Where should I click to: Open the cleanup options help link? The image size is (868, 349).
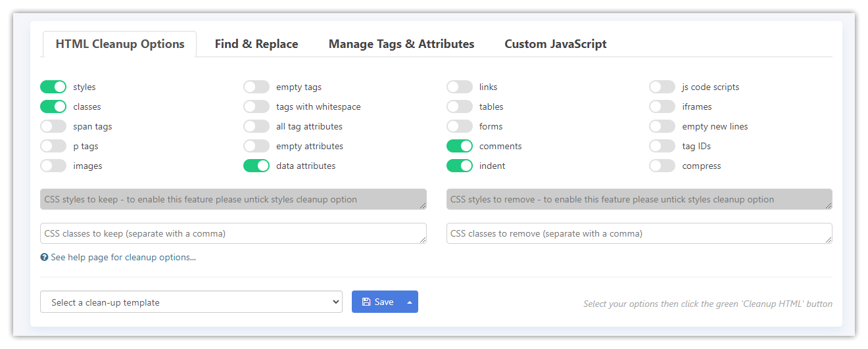click(160, 258)
